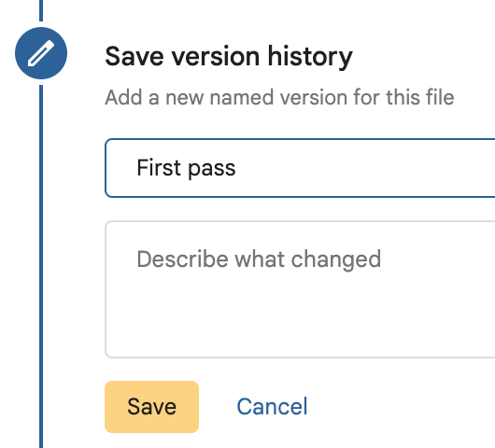Click the yellow Save button label
495x448 pixels.
(x=151, y=407)
